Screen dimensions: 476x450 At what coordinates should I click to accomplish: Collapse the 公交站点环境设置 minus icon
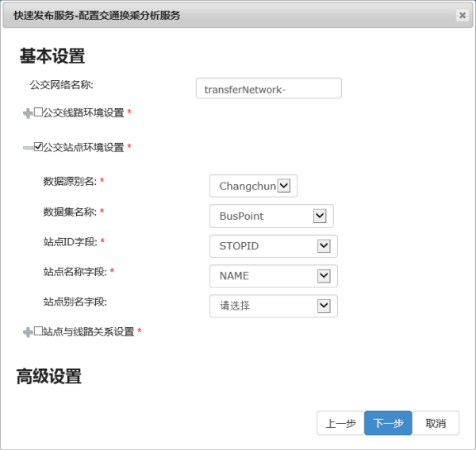28,148
